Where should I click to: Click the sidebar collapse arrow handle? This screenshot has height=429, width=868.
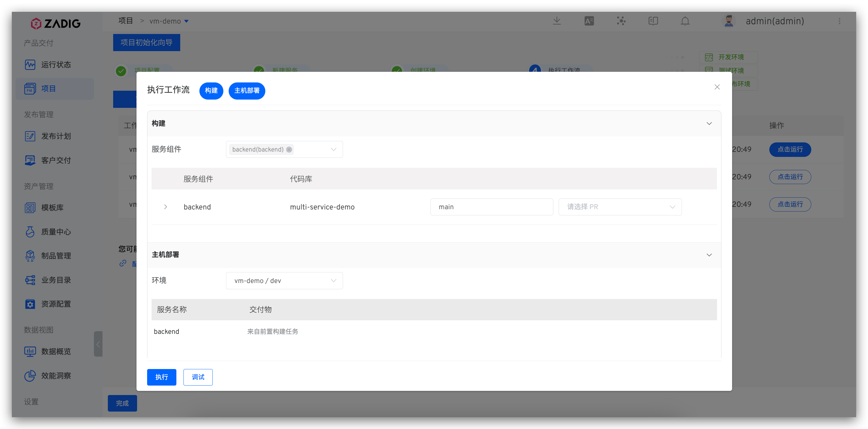pyautogui.click(x=98, y=344)
